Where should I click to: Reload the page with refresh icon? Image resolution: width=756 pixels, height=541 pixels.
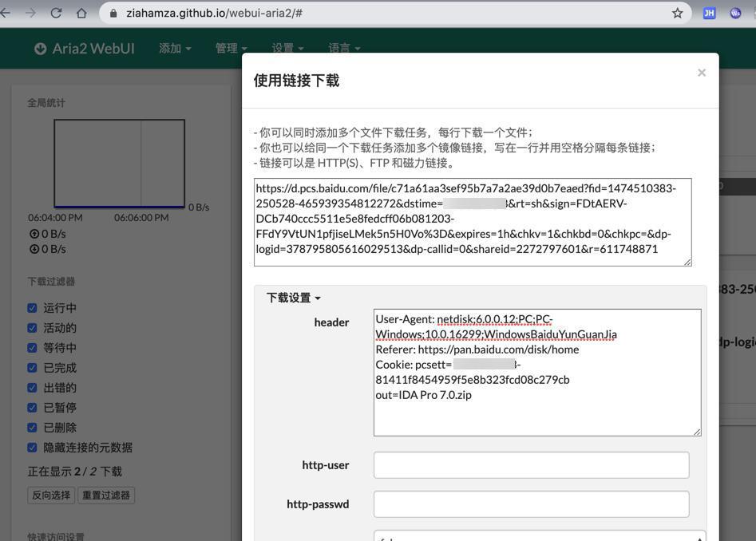(57, 13)
